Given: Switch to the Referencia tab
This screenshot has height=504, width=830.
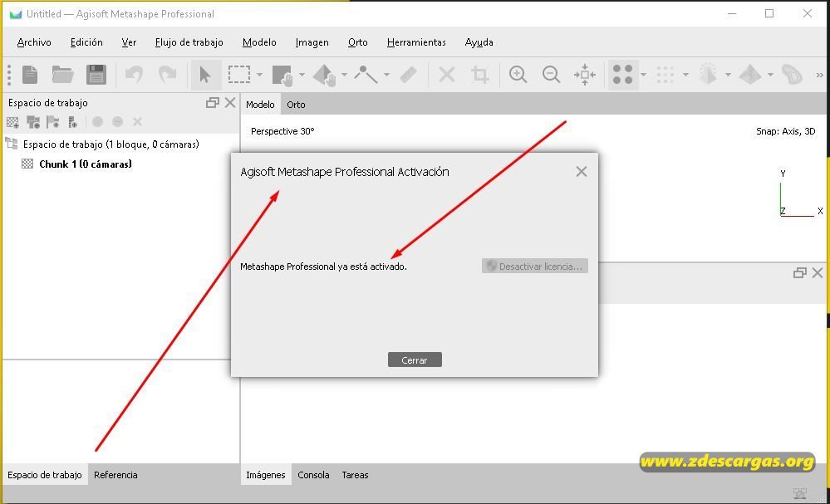Looking at the screenshot, I should (x=115, y=475).
